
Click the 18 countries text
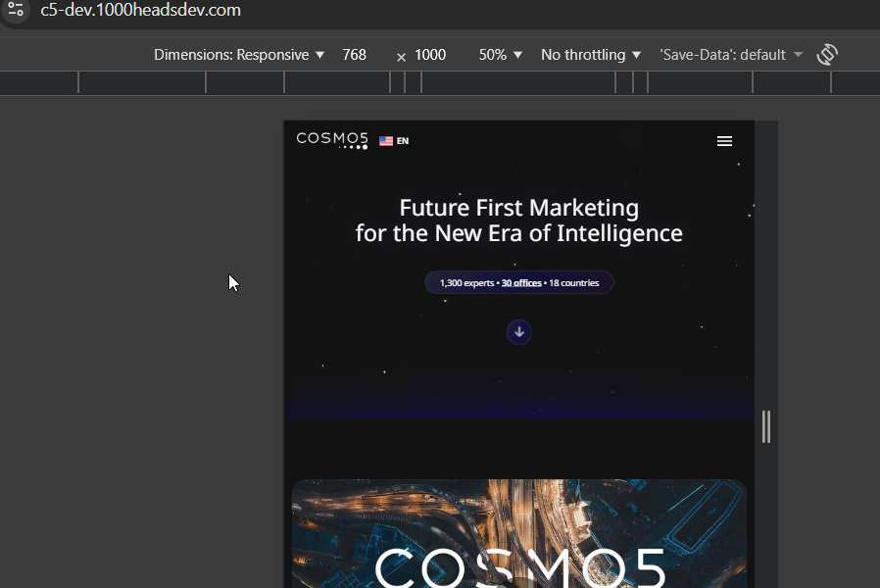(573, 283)
